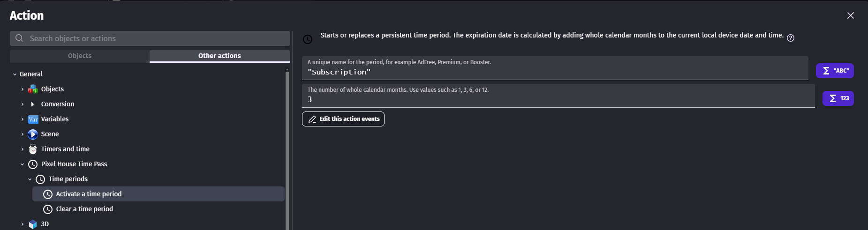The image size is (868, 230).
Task: Click the search magnifier icon
Action: pos(19,38)
